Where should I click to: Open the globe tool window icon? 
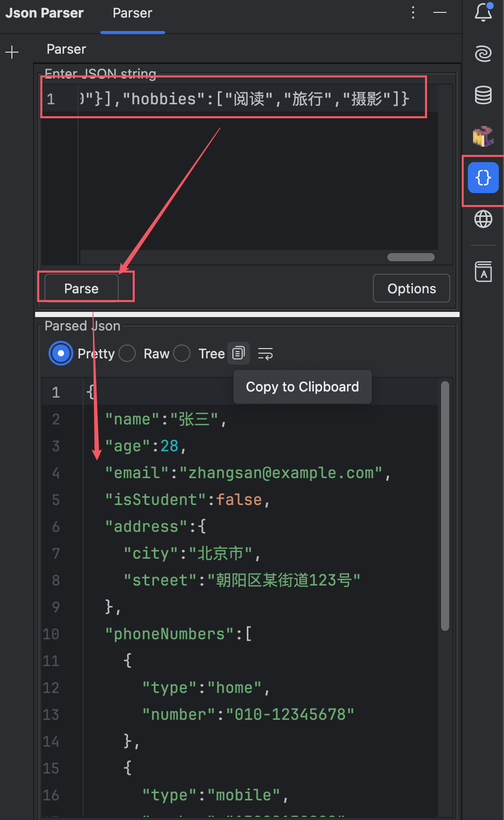click(483, 219)
